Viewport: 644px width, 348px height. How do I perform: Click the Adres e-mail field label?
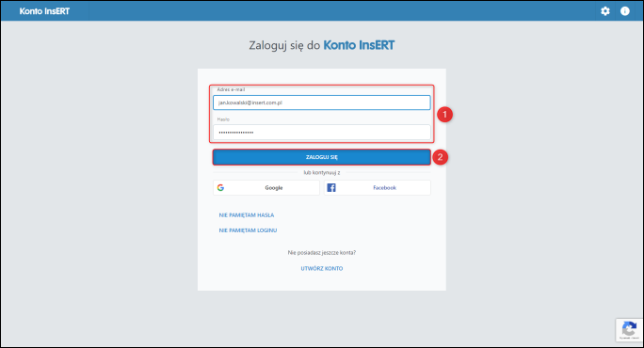(x=231, y=89)
